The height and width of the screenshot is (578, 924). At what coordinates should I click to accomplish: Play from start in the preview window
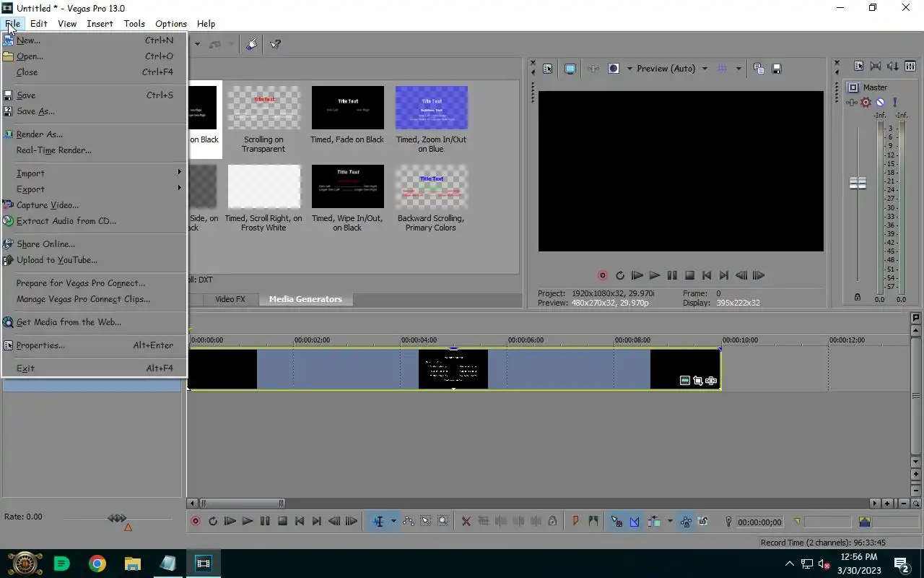click(x=637, y=275)
